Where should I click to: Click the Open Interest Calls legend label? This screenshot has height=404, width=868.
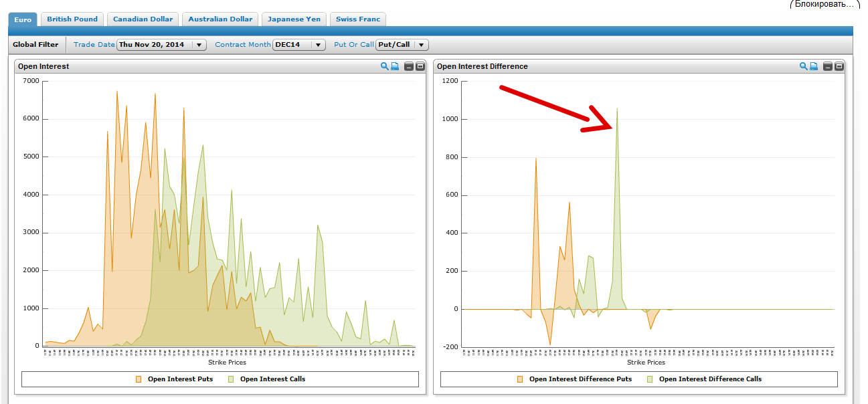pos(272,379)
